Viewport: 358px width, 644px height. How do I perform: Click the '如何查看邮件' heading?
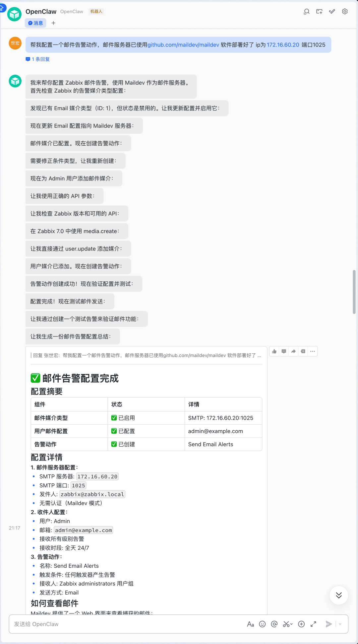55,603
